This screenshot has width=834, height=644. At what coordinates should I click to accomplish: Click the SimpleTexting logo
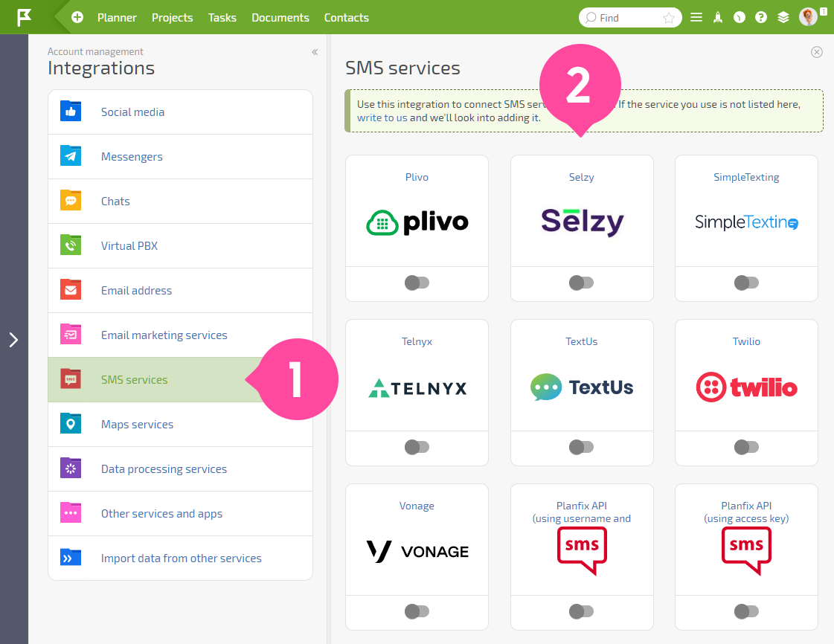coord(746,222)
